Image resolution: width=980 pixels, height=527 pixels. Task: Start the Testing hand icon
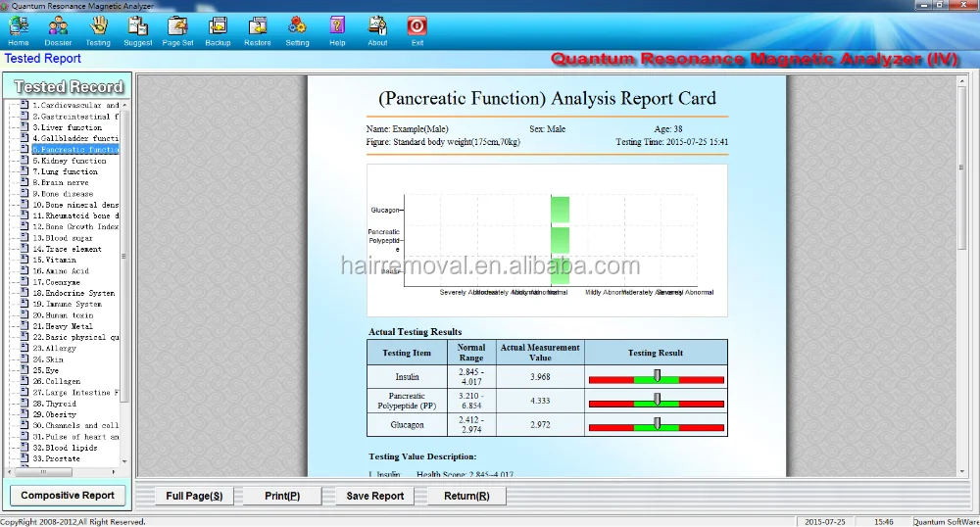click(x=98, y=31)
